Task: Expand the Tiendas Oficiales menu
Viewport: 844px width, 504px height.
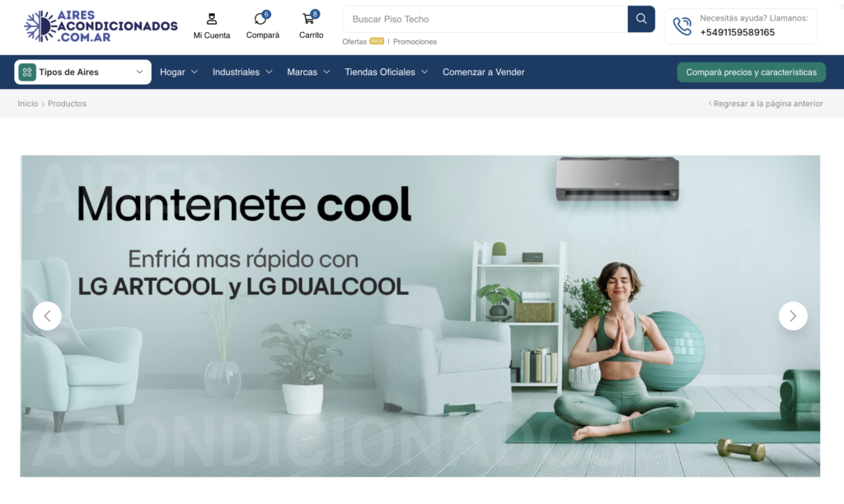Action: pos(387,72)
